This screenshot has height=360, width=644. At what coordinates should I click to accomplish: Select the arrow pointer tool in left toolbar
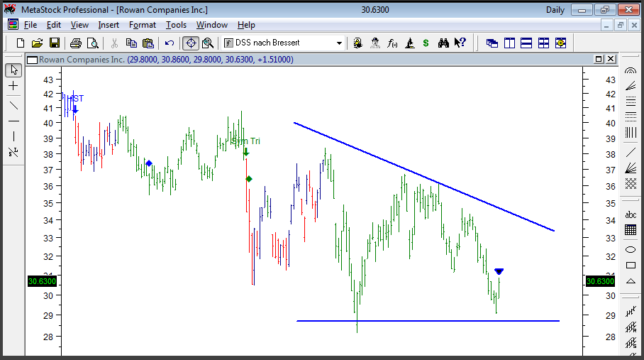(13, 70)
